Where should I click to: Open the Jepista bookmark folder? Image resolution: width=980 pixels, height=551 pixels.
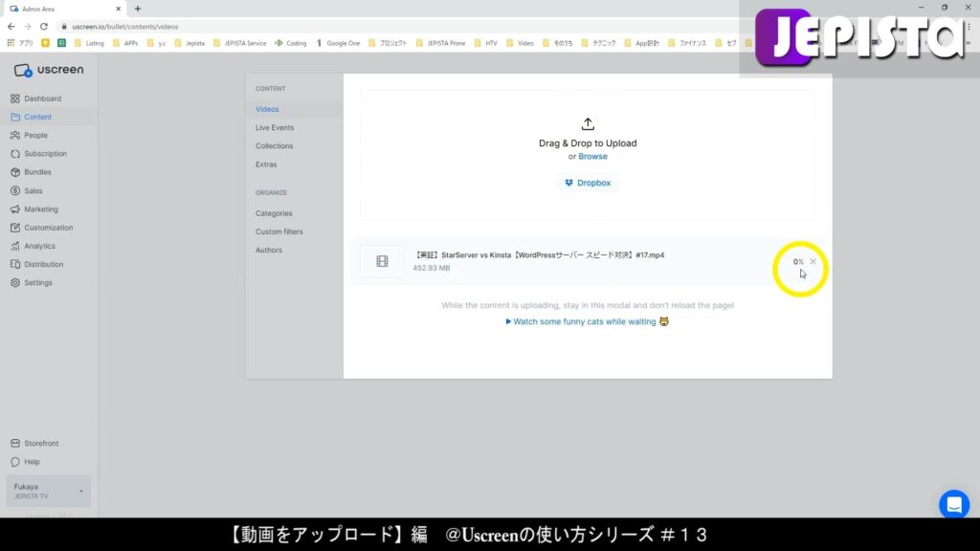[189, 43]
